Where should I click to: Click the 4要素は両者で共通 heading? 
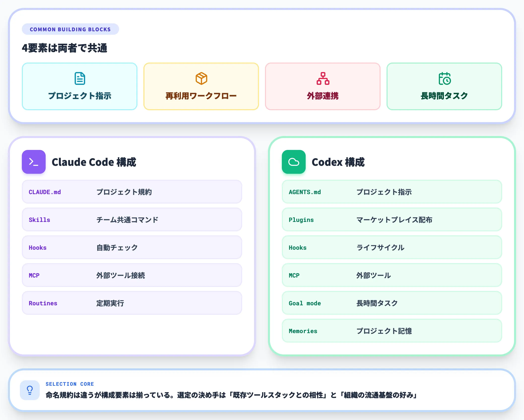(x=65, y=48)
